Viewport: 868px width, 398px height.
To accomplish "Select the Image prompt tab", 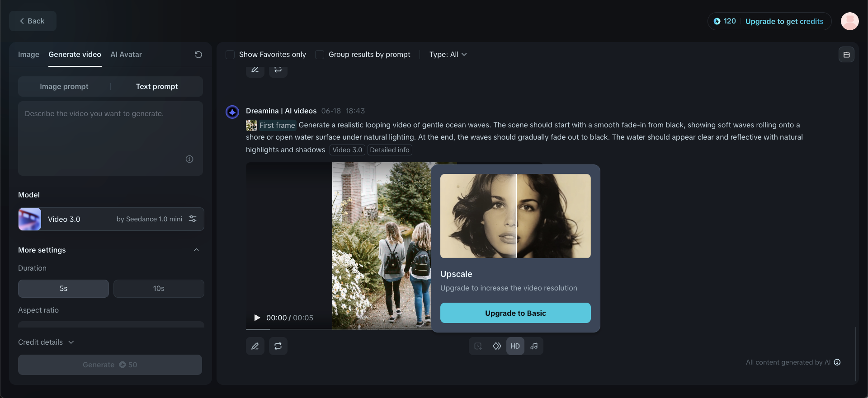I will [64, 86].
